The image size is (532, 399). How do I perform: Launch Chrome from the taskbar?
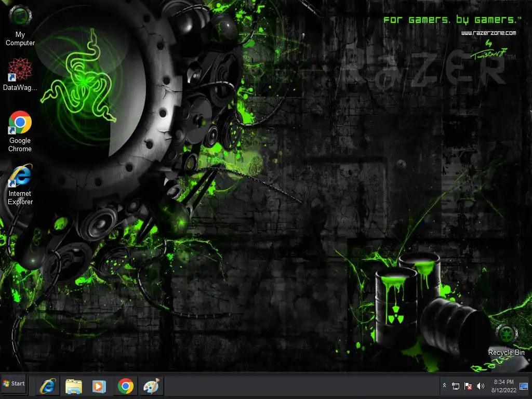click(126, 386)
